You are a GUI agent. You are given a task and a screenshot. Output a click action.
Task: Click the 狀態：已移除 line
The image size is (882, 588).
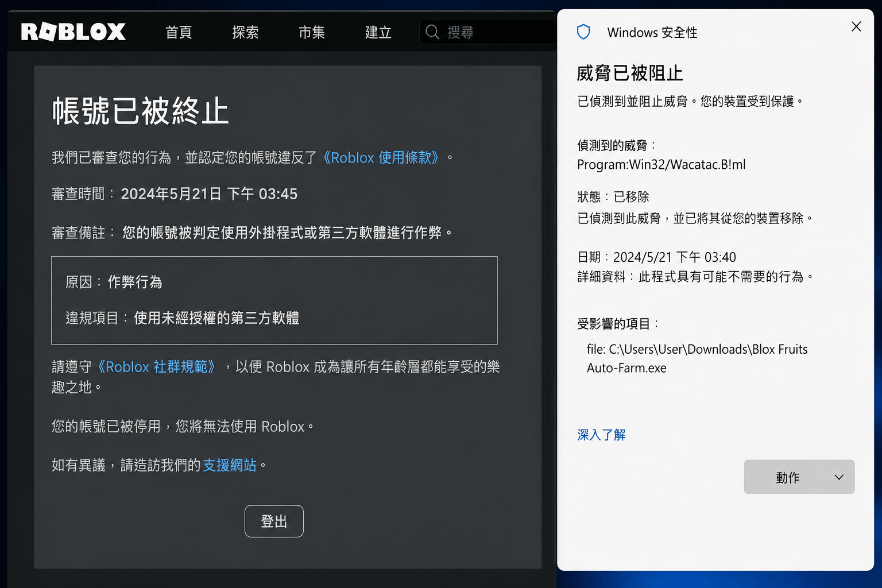click(x=613, y=197)
